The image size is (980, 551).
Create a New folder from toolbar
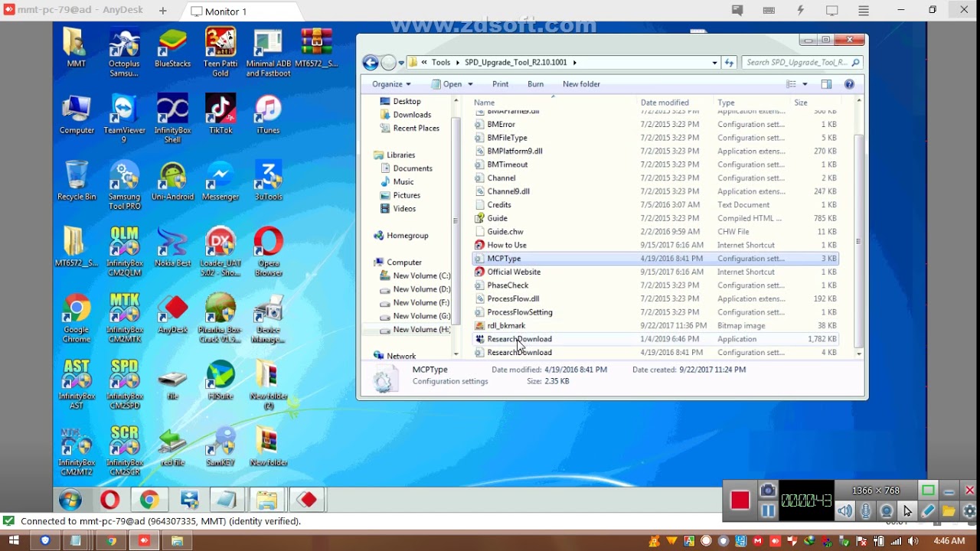[x=581, y=84]
